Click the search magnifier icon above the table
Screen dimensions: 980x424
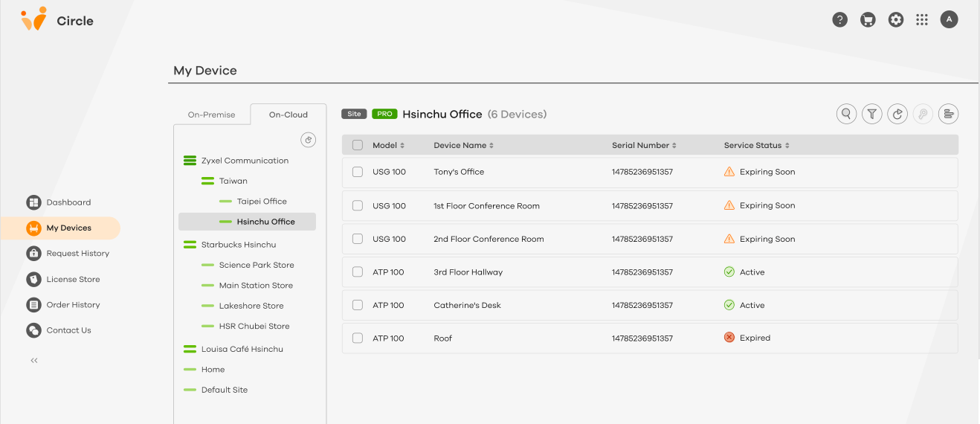point(846,114)
